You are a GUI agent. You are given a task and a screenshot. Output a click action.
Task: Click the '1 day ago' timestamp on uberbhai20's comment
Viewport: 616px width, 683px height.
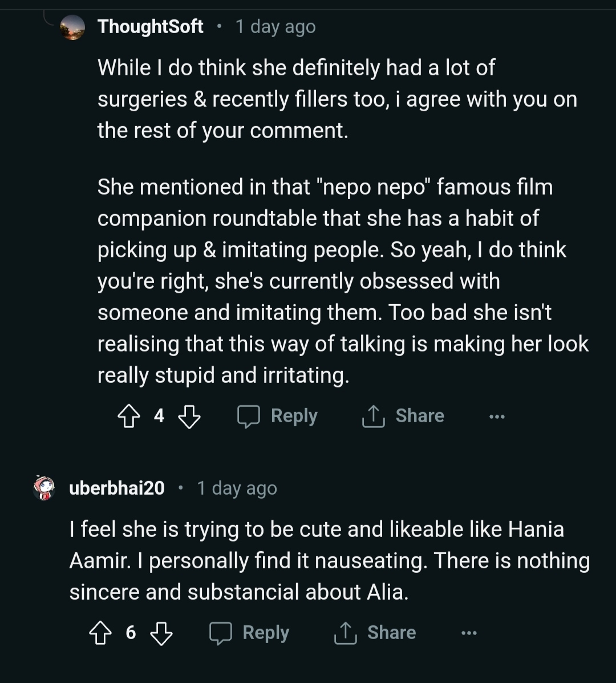click(x=237, y=488)
